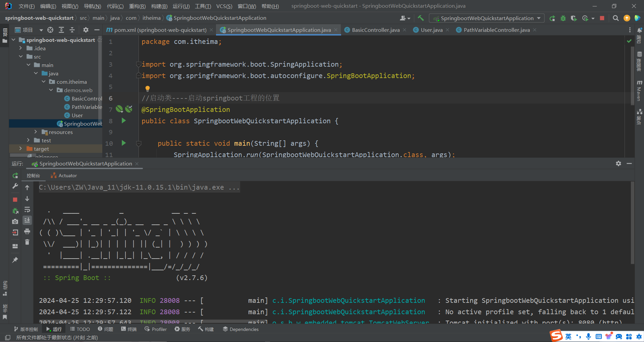644x342 pixels.
Task: Click the Build project hammer icon
Action: click(421, 18)
